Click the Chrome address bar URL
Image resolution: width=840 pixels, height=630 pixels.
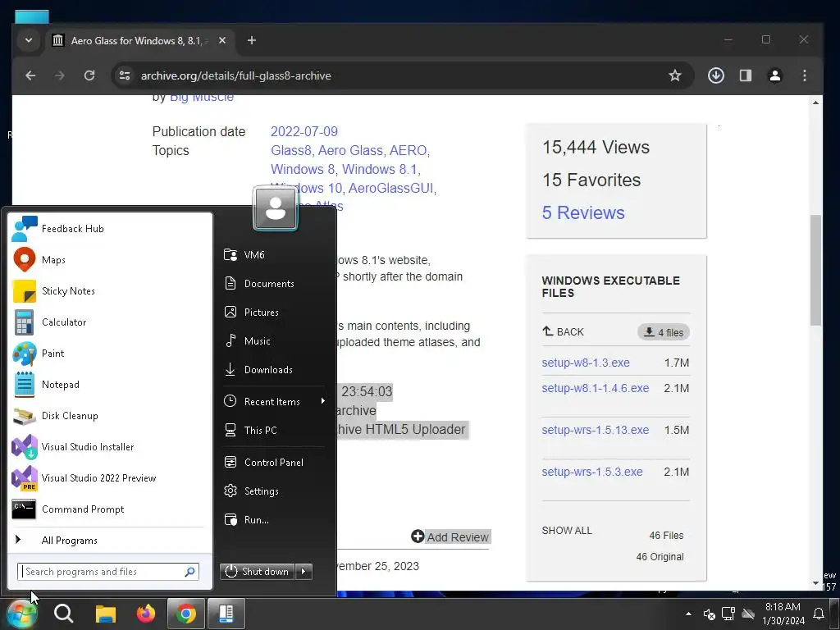click(235, 75)
